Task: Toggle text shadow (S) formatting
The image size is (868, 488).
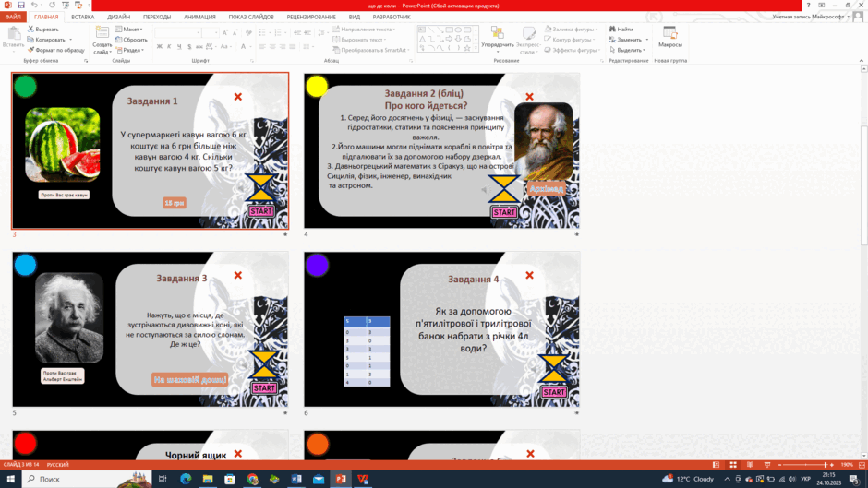Action: click(x=188, y=47)
